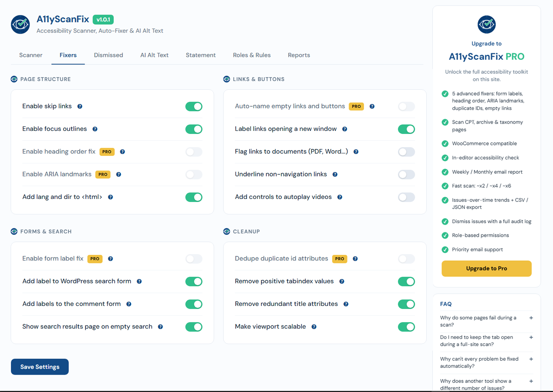
Task: Click the help icon beside Enable focus outlines
Action: point(95,129)
